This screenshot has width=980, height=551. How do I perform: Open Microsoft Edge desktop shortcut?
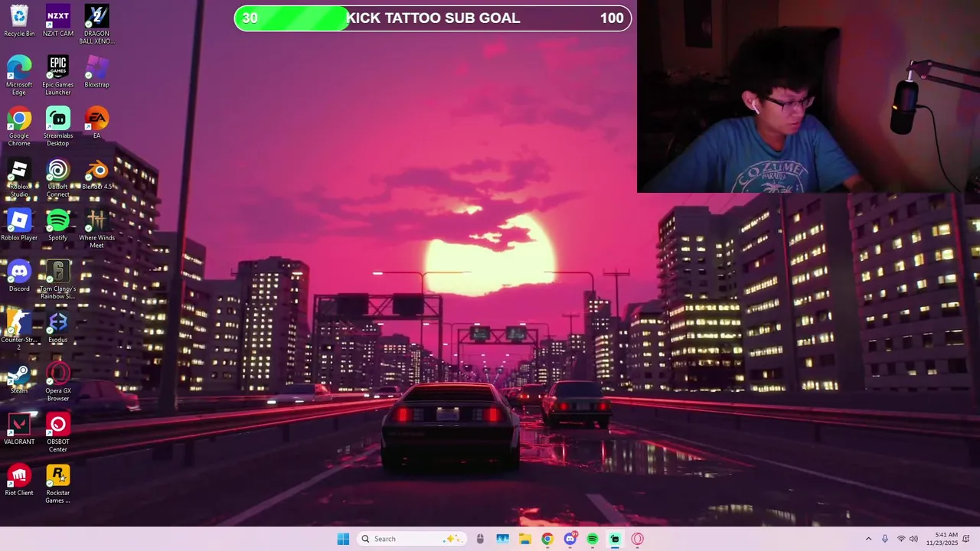tap(19, 76)
